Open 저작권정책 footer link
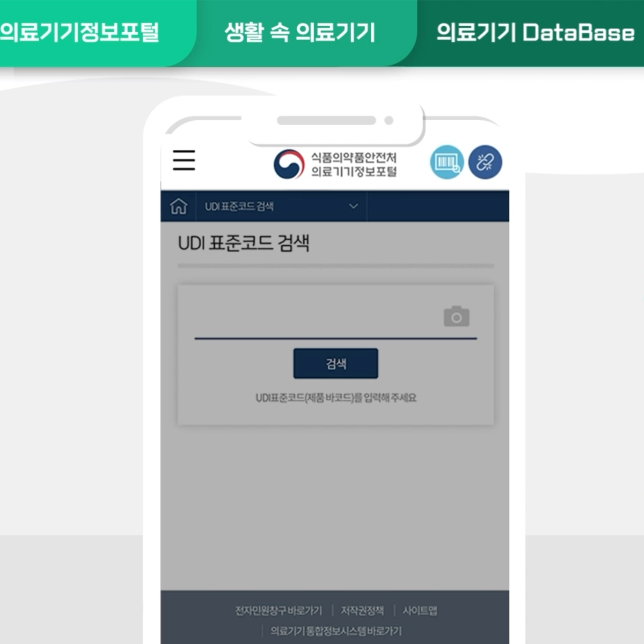 pos(362,611)
